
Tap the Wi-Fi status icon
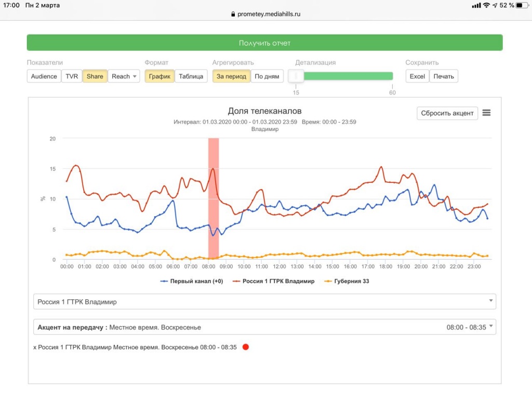click(486, 5)
